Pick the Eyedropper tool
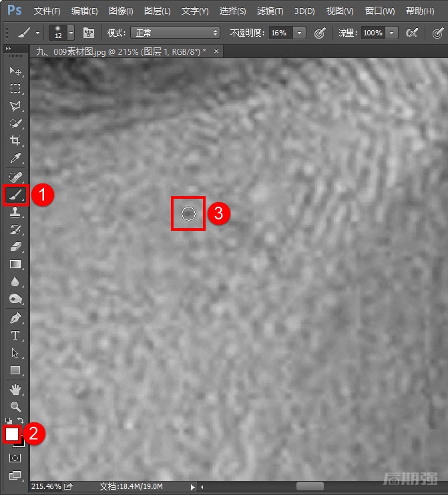 [x=16, y=158]
